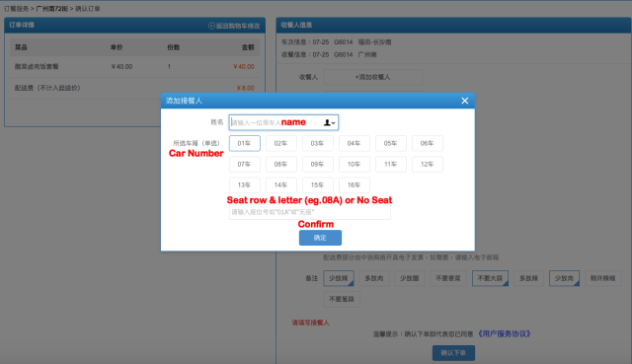Click the 确认下单 submit button

coord(453,353)
